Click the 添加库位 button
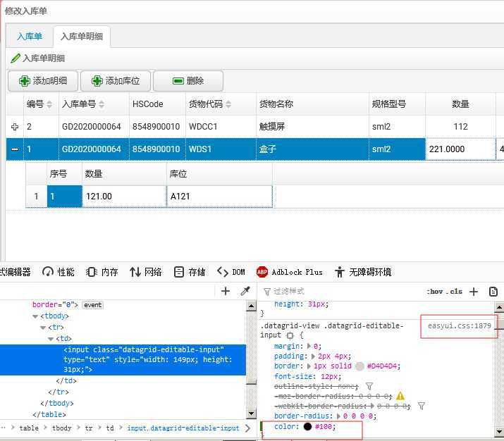Image resolution: width=504 pixels, height=441 pixels. pos(116,81)
